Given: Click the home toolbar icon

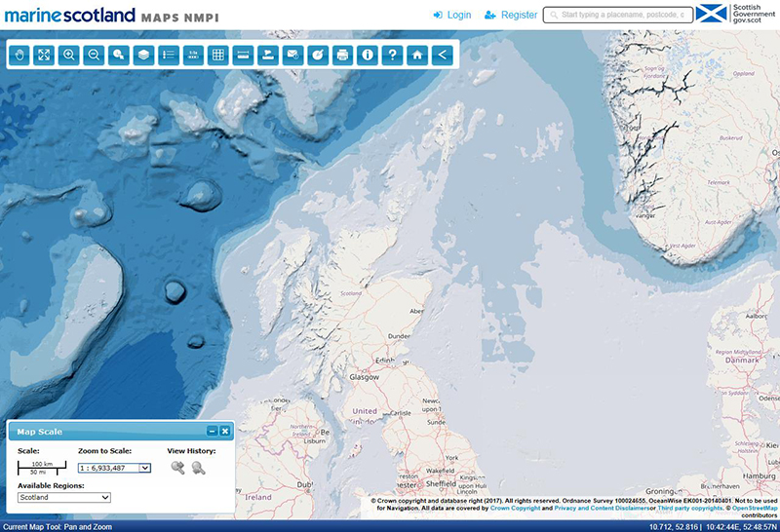Looking at the screenshot, I should point(417,56).
